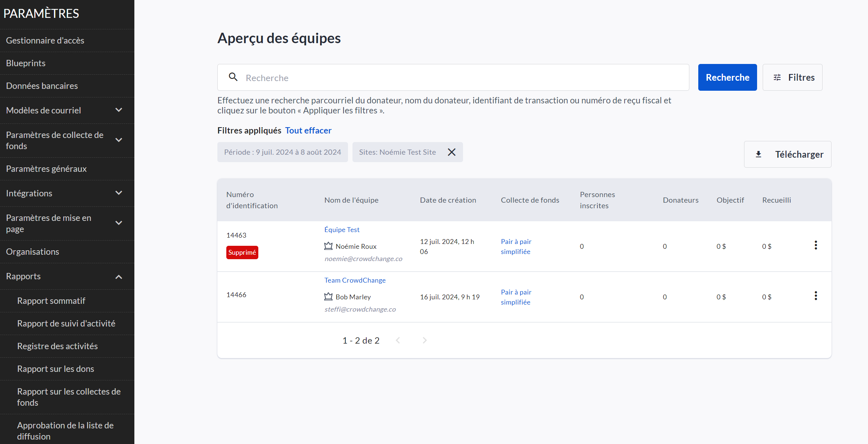Open Rapport sur les dons

(55, 369)
